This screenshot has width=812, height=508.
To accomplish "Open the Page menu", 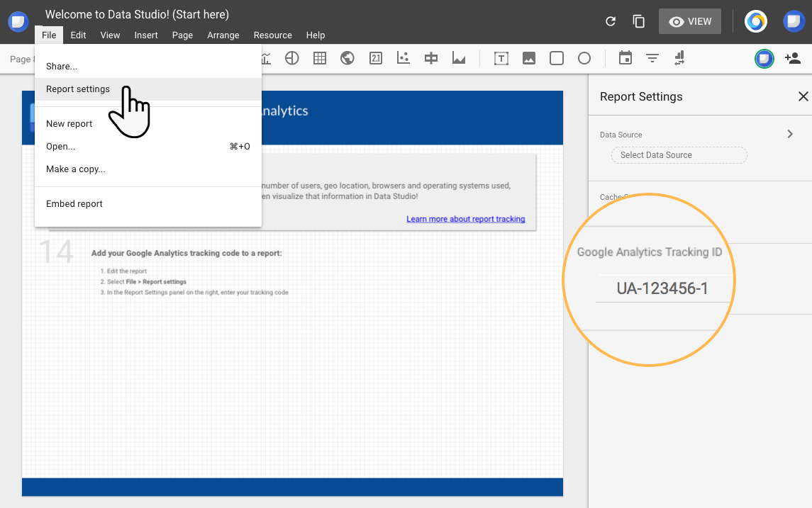I will tap(182, 35).
